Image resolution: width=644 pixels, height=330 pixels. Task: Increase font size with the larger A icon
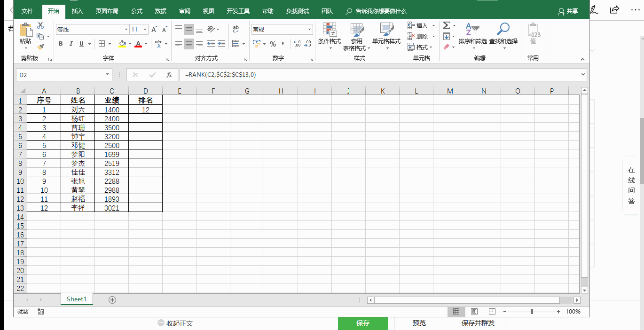[x=154, y=29]
